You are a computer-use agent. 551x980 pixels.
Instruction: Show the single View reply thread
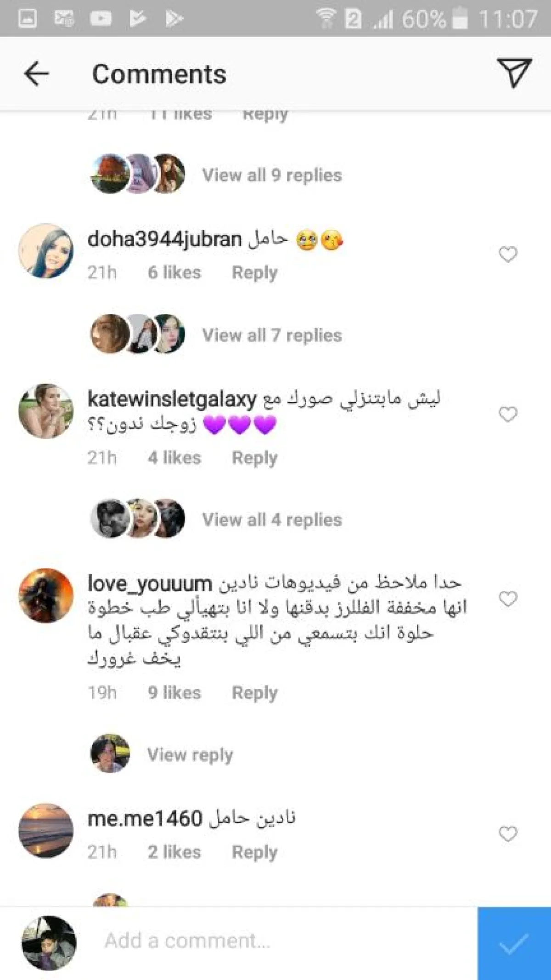[190, 754]
